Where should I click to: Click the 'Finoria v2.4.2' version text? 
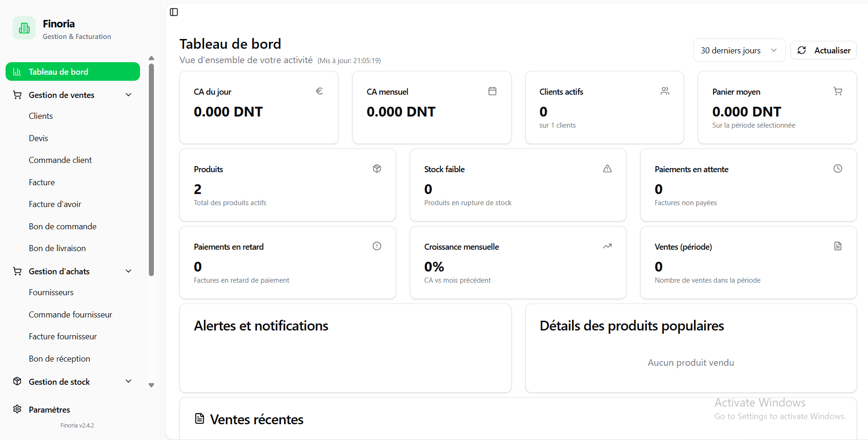(77, 425)
